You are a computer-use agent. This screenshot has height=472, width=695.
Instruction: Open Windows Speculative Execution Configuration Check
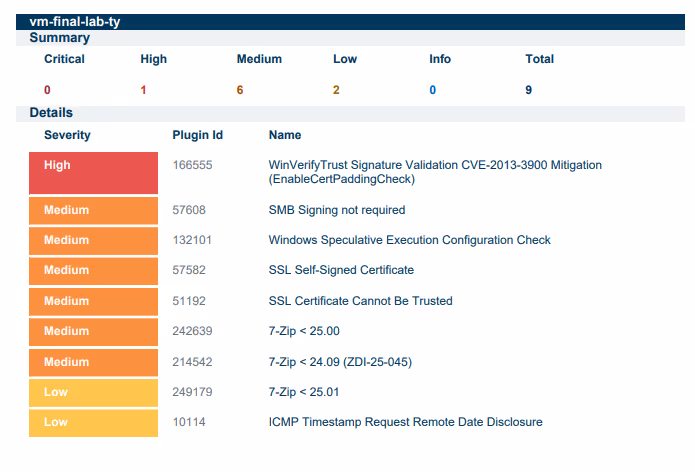[410, 240]
